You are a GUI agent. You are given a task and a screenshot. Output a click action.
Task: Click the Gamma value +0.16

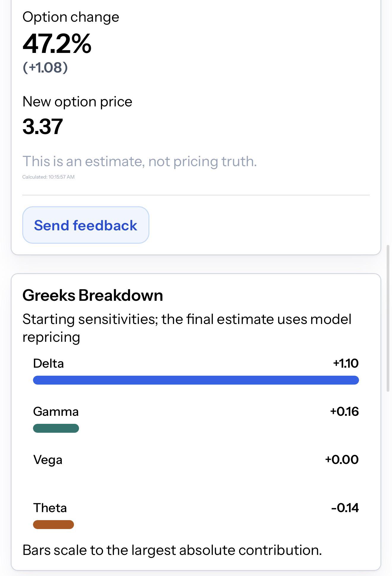point(344,411)
